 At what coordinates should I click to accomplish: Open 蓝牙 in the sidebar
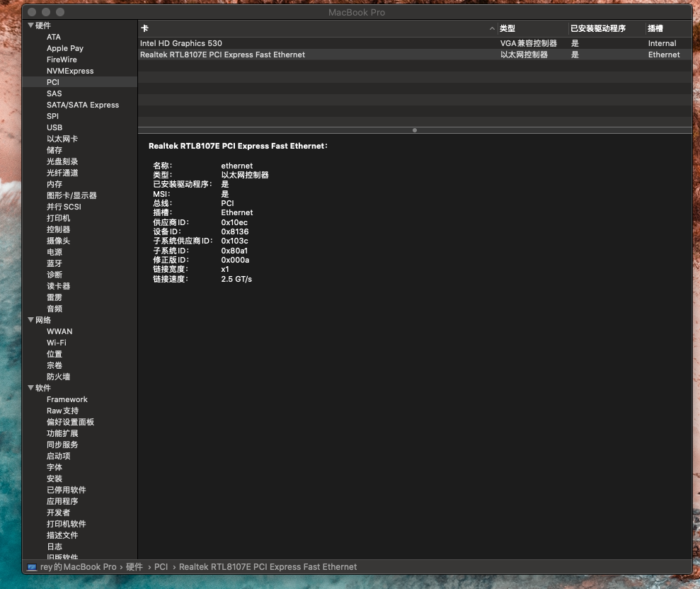[54, 263]
